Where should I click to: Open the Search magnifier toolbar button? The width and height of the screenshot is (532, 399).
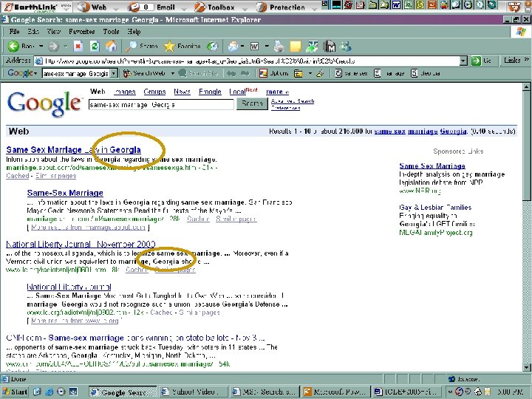pos(141,46)
